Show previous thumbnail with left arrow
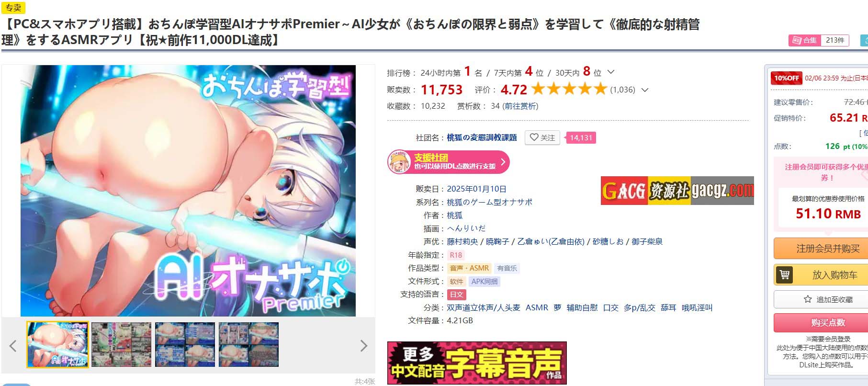Viewport: 868px width, 386px height. [x=13, y=345]
